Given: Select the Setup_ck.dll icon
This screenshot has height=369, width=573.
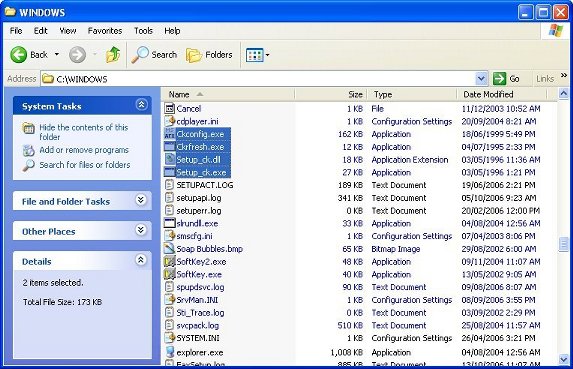Looking at the screenshot, I should 170,159.
